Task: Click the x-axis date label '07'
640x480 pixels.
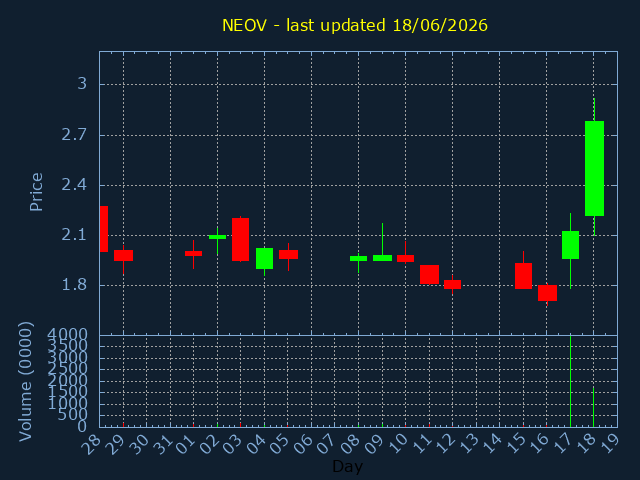Action: pos(327,444)
